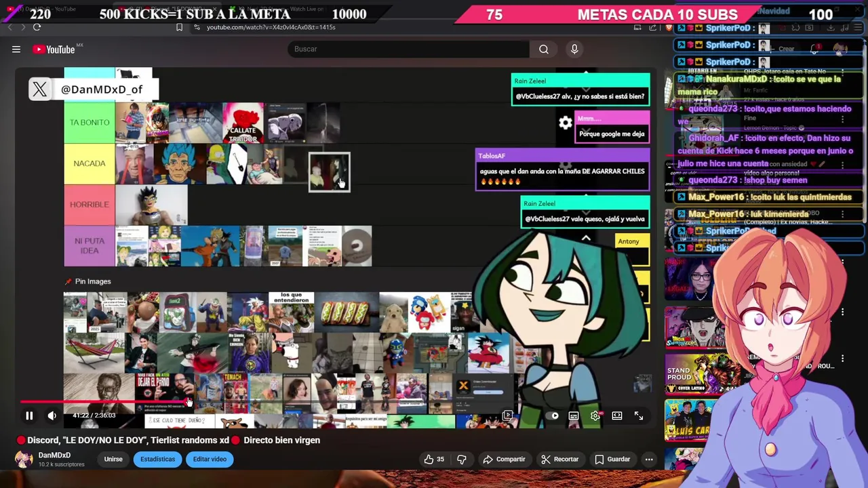868x488 pixels.
Task: Select the white puppy image in the pool
Action: 393,312
